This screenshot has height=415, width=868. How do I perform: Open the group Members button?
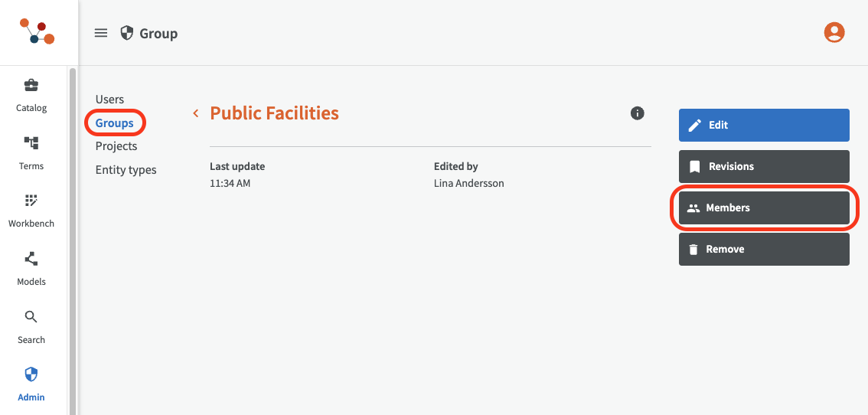763,207
